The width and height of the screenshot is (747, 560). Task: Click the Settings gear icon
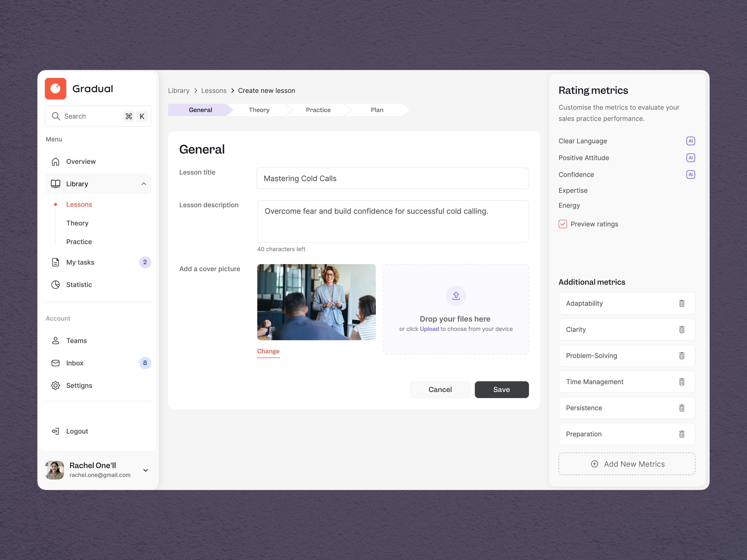(56, 385)
